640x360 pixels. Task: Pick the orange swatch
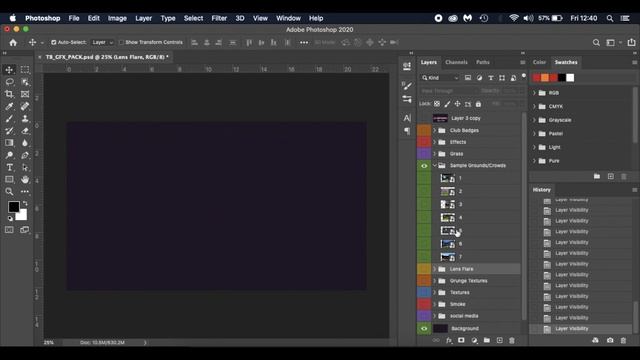click(x=545, y=78)
